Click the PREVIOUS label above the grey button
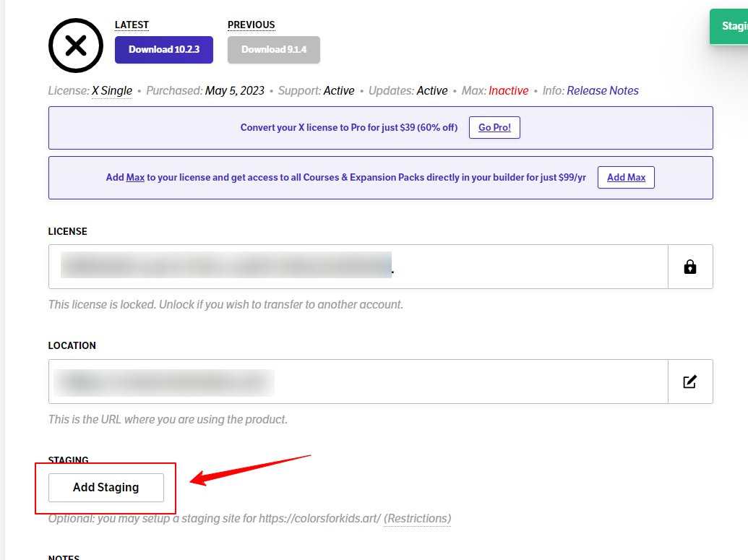 251,25
